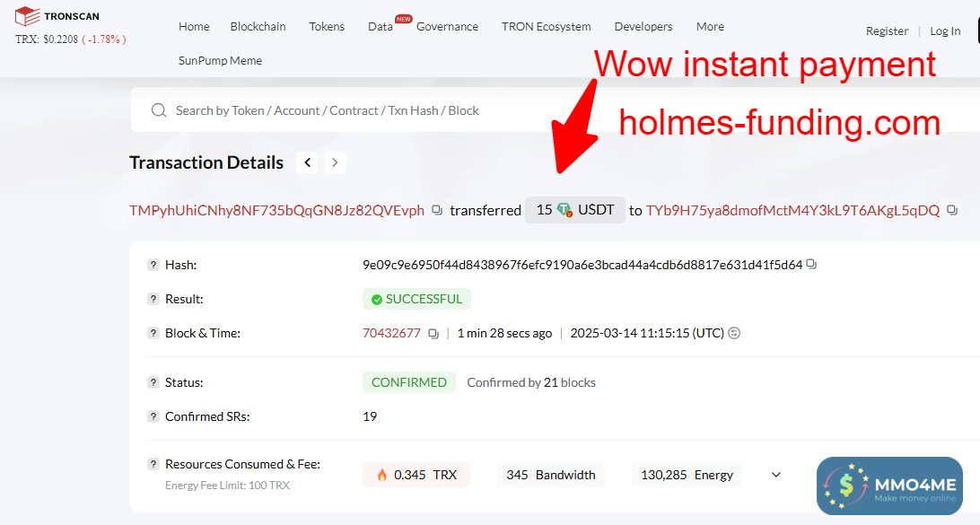
Task: Open the Blockchain menu
Action: click(x=258, y=26)
